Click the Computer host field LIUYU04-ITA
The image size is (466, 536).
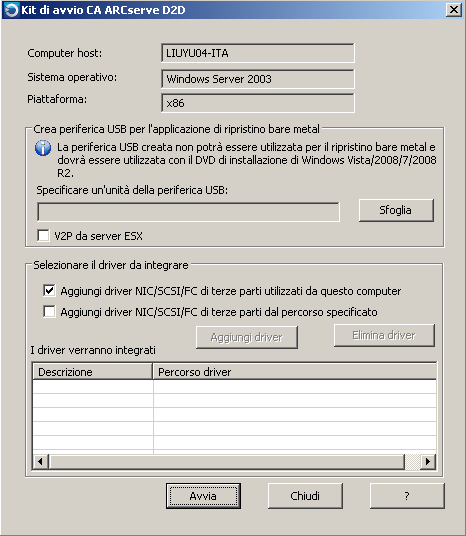(x=258, y=53)
